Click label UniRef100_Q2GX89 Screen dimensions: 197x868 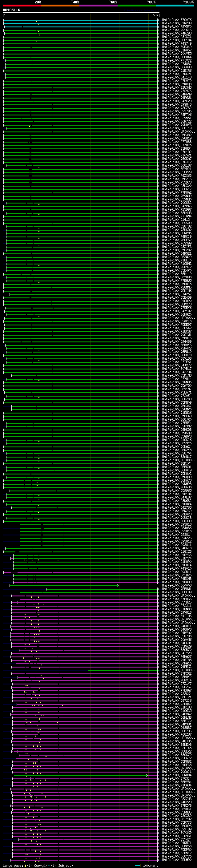[x=177, y=815]
